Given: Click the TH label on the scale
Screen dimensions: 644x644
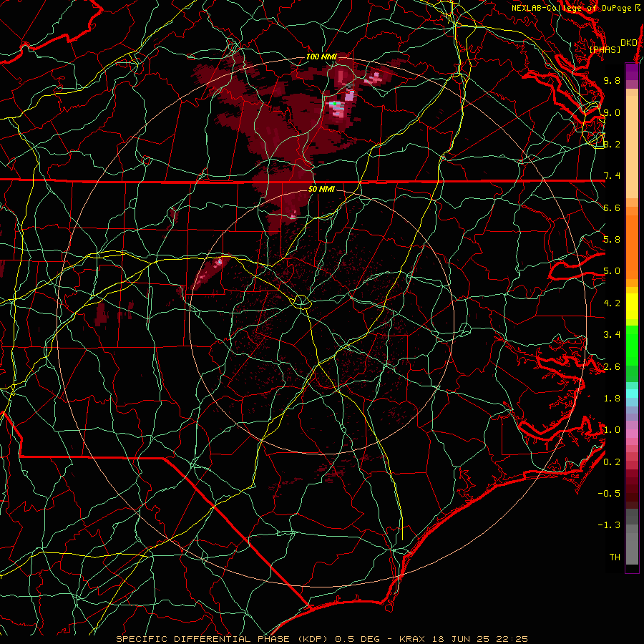Looking at the screenshot, I should coord(615,557).
